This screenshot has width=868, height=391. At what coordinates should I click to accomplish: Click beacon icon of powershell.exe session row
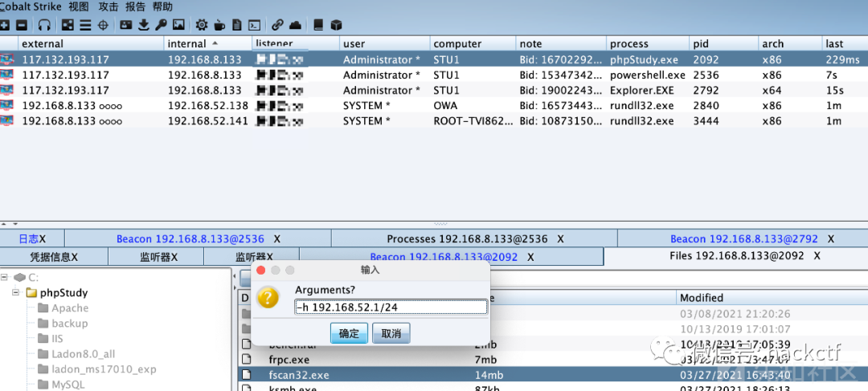point(6,75)
